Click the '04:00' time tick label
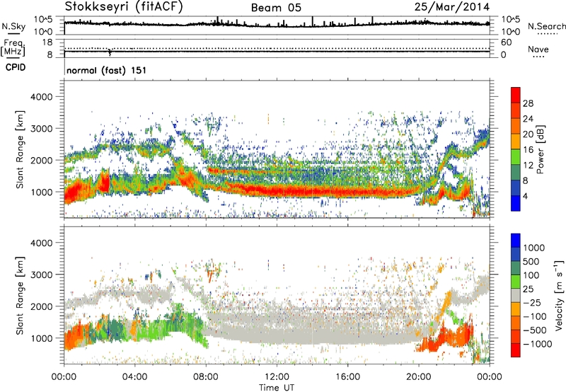 (135, 377)
